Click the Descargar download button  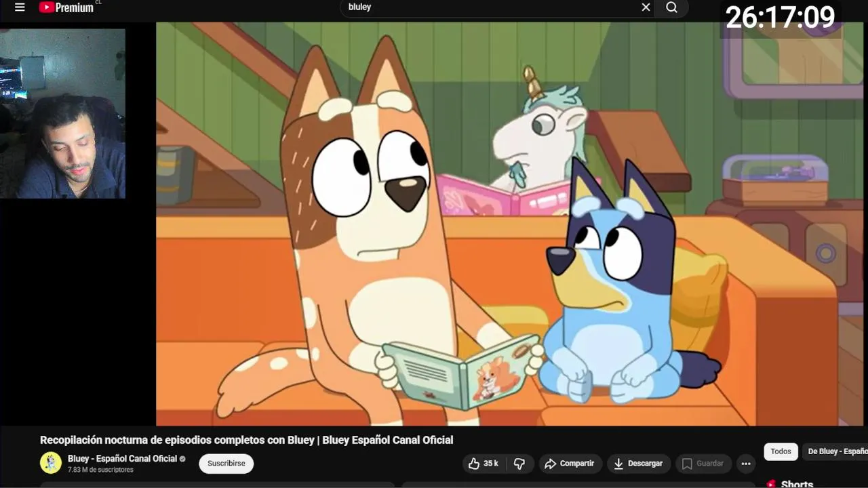(x=638, y=464)
